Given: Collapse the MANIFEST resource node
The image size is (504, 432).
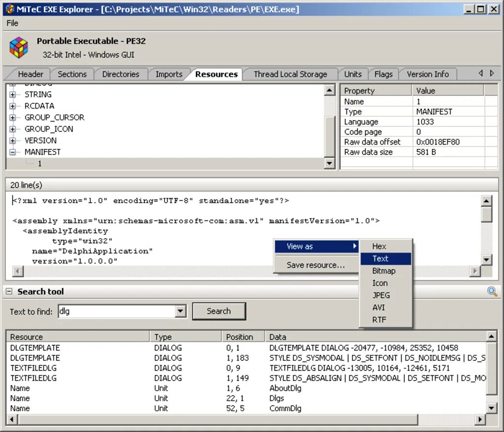Looking at the screenshot, I should 12,152.
